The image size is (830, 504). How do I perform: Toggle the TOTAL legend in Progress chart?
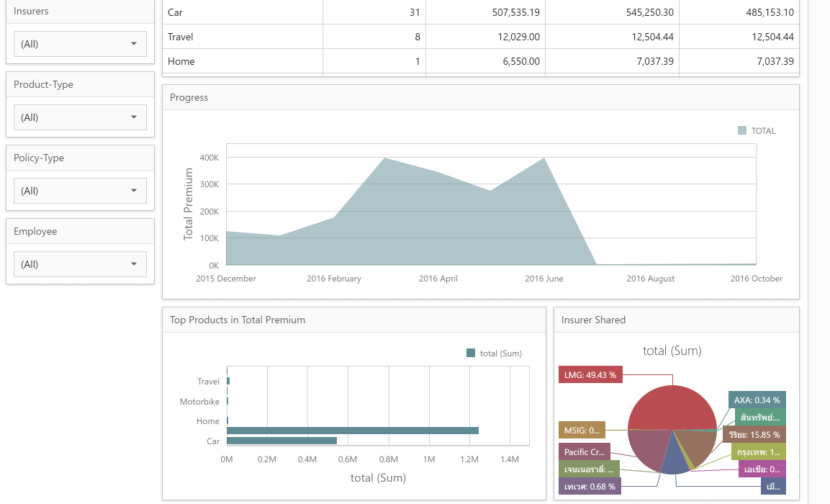pos(757,131)
